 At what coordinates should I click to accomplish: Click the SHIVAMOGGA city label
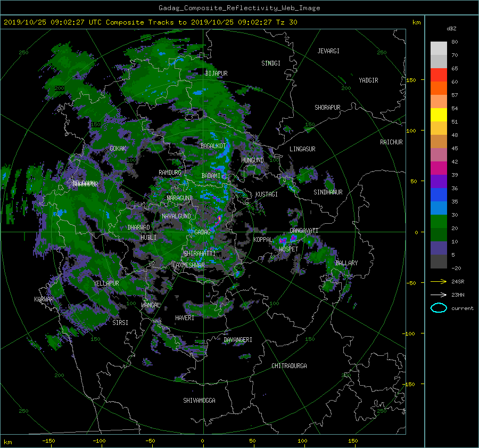click(199, 400)
